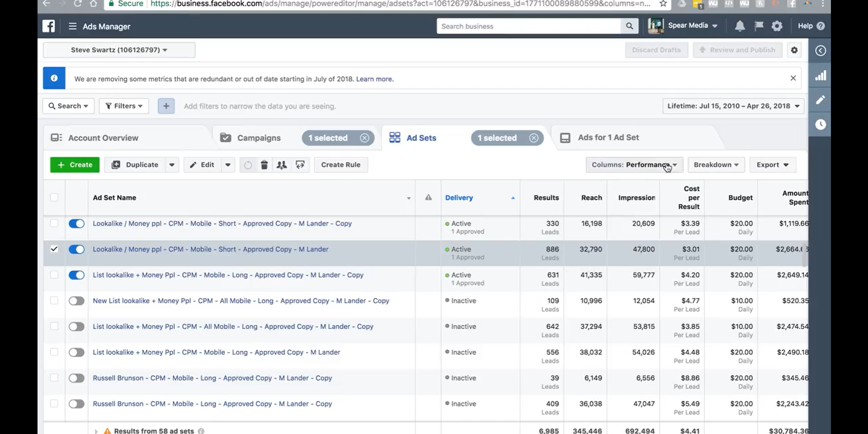Open the notifications bell
Image resolution: width=868 pixels, height=434 pixels.
tap(740, 26)
